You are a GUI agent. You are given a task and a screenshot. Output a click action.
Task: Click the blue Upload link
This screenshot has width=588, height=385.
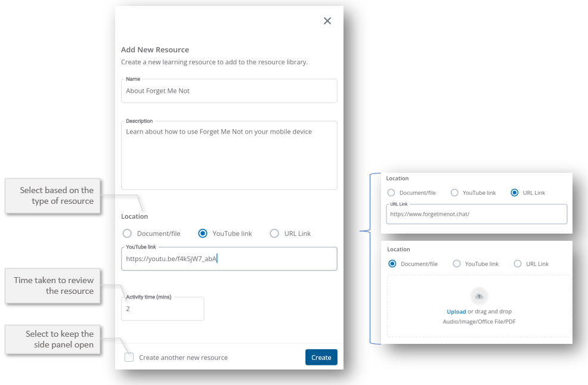(x=456, y=312)
